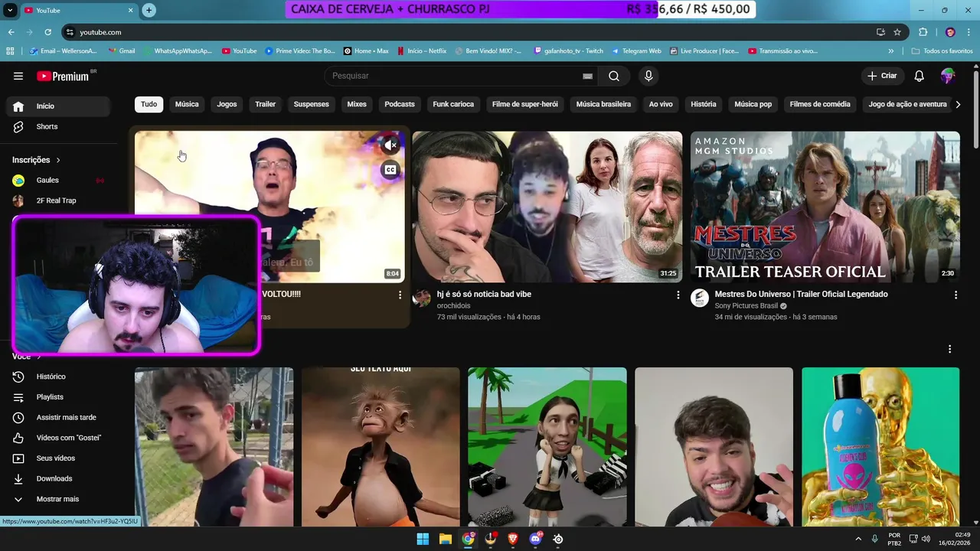Open the account avatar menu on YouTube

[948, 76]
